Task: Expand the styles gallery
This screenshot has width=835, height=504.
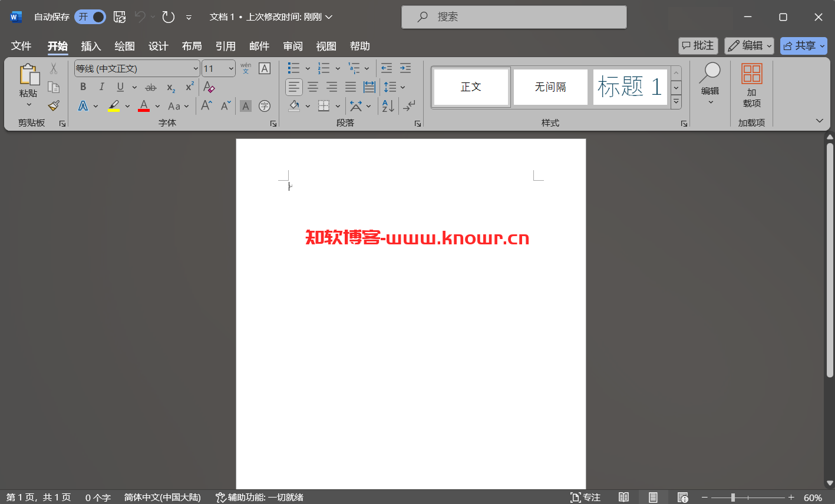Action: tap(676, 101)
